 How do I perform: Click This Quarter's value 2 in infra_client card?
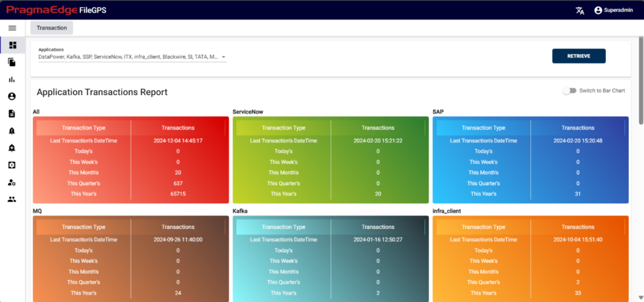(x=578, y=282)
